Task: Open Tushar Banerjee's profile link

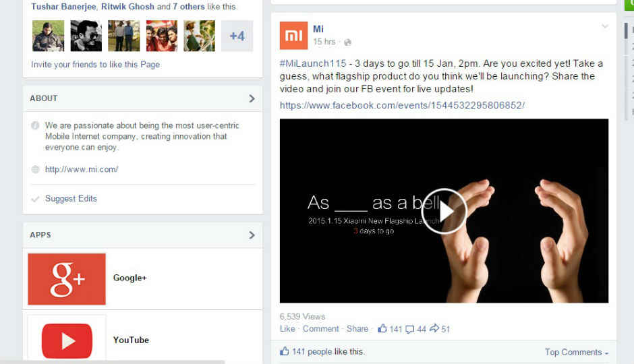Action: tap(63, 7)
